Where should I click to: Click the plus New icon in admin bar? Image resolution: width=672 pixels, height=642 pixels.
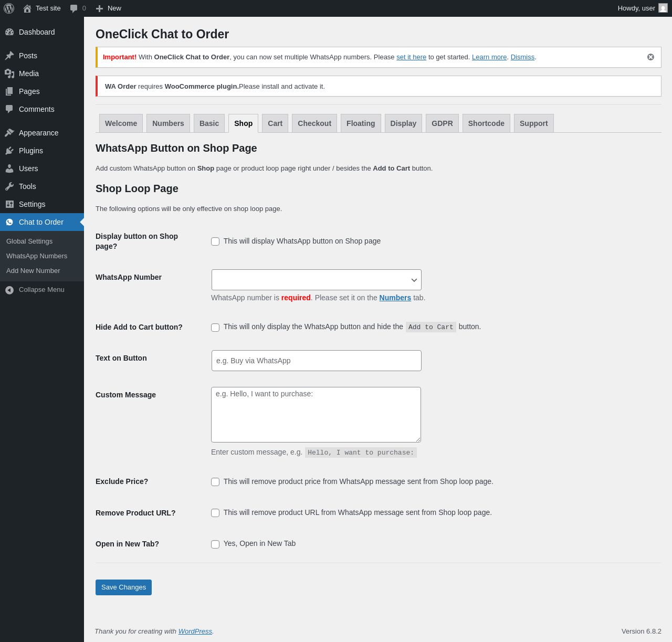(x=99, y=8)
